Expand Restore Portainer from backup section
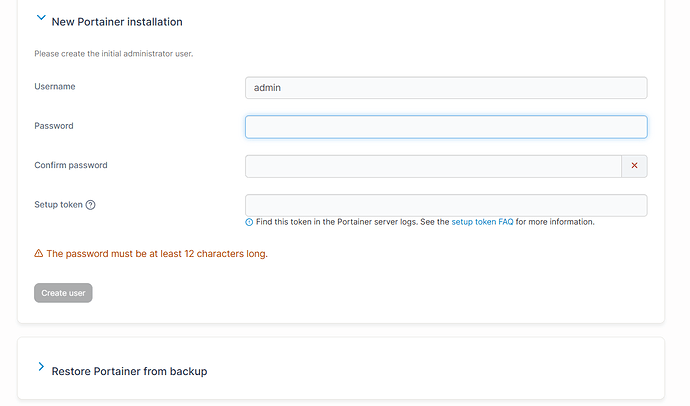The image size is (690, 406). click(41, 366)
